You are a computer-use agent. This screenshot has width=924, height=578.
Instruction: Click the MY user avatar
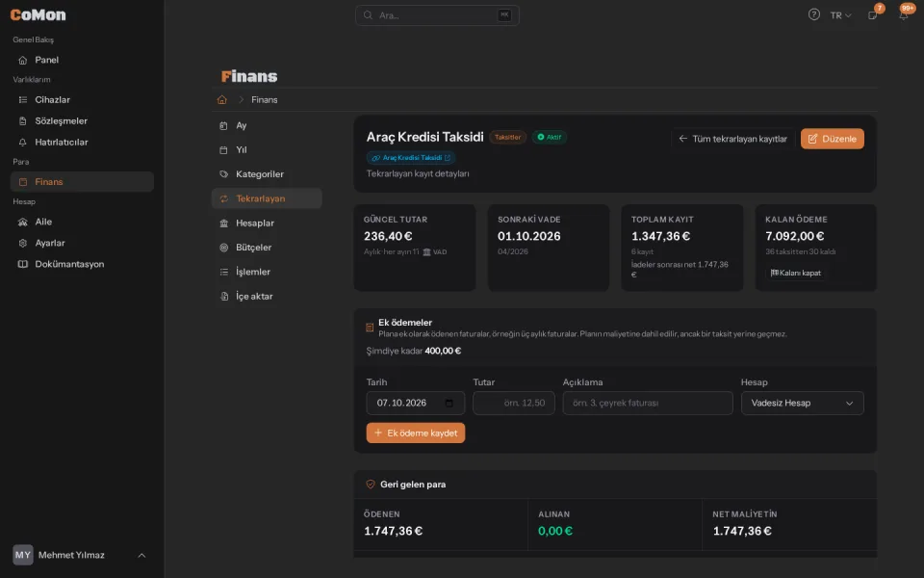click(23, 555)
